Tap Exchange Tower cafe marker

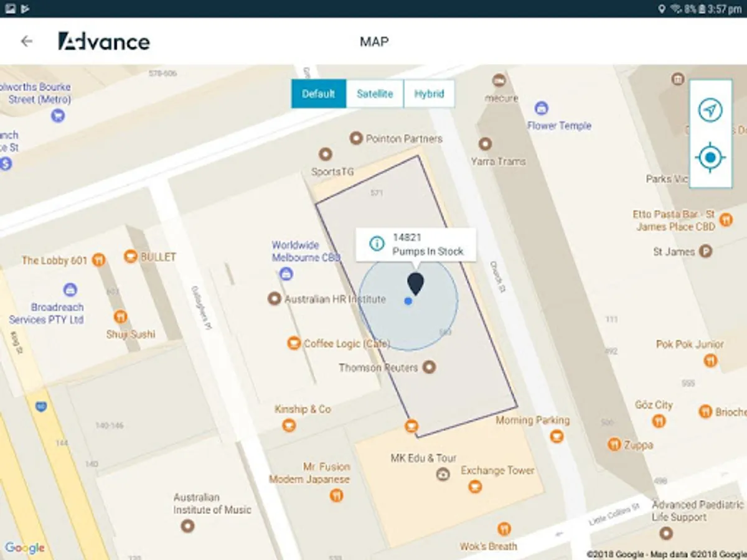click(475, 487)
